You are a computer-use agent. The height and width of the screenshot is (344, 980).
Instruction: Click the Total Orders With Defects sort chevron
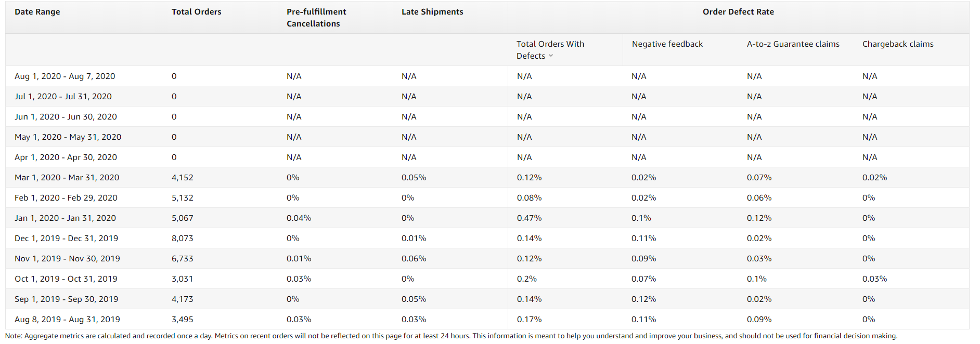coord(551,56)
